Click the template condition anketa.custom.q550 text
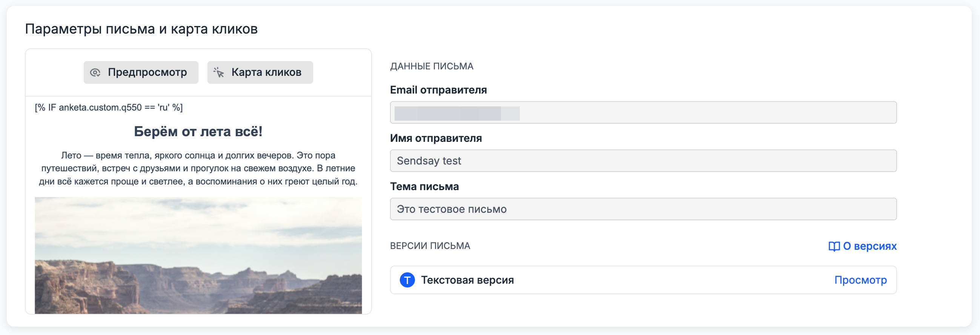The height and width of the screenshot is (335, 980). (109, 108)
